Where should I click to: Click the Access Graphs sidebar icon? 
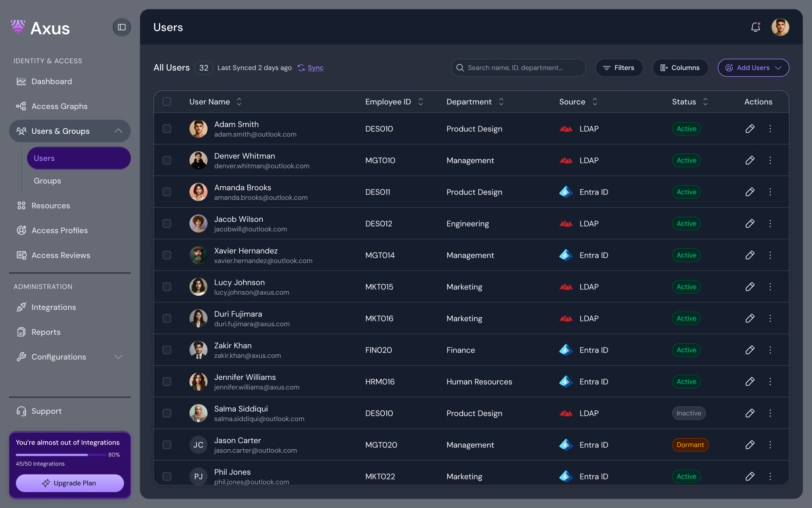pyautogui.click(x=21, y=106)
